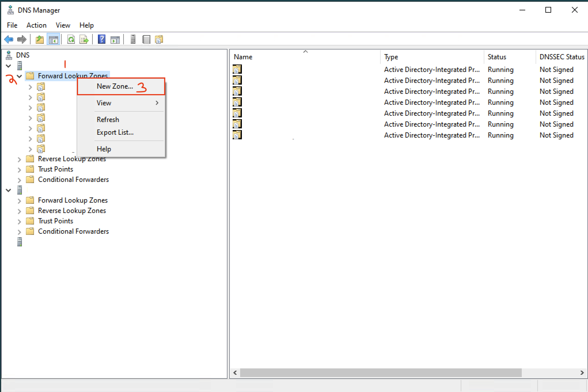Click the scrollbar right arrow
This screenshot has width=588, height=392.
click(582, 372)
